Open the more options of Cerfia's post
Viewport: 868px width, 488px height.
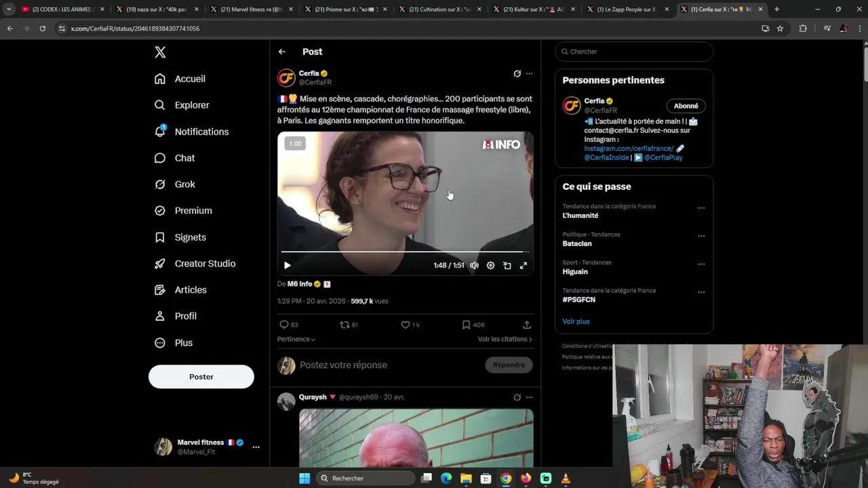point(530,73)
